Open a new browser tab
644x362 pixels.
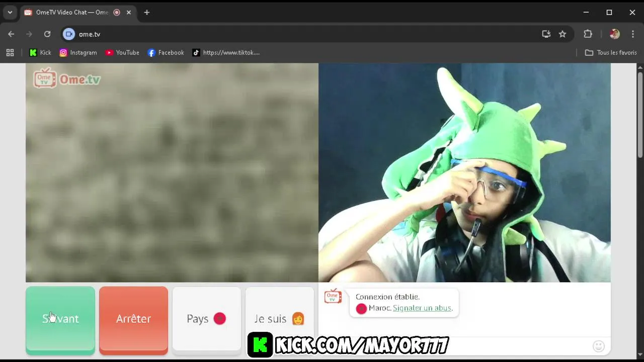[x=147, y=13]
